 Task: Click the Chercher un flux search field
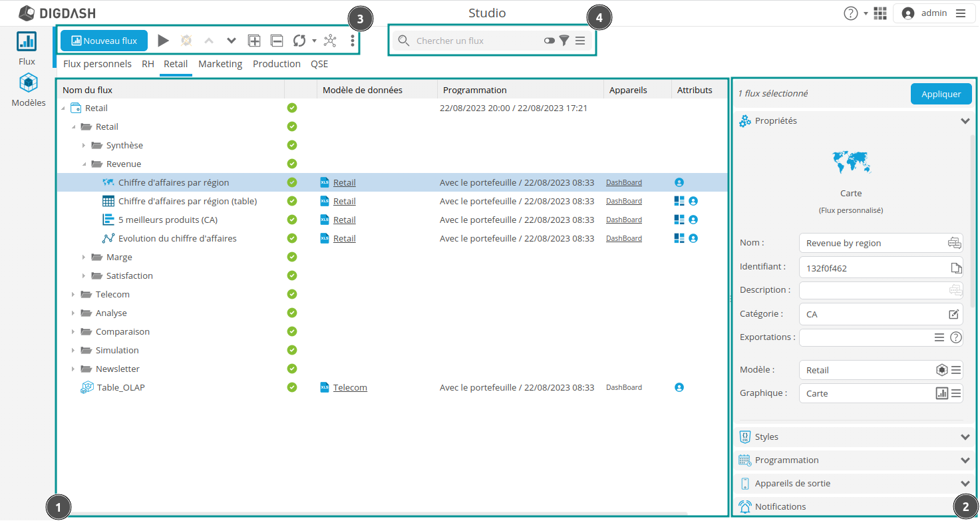[x=476, y=41]
